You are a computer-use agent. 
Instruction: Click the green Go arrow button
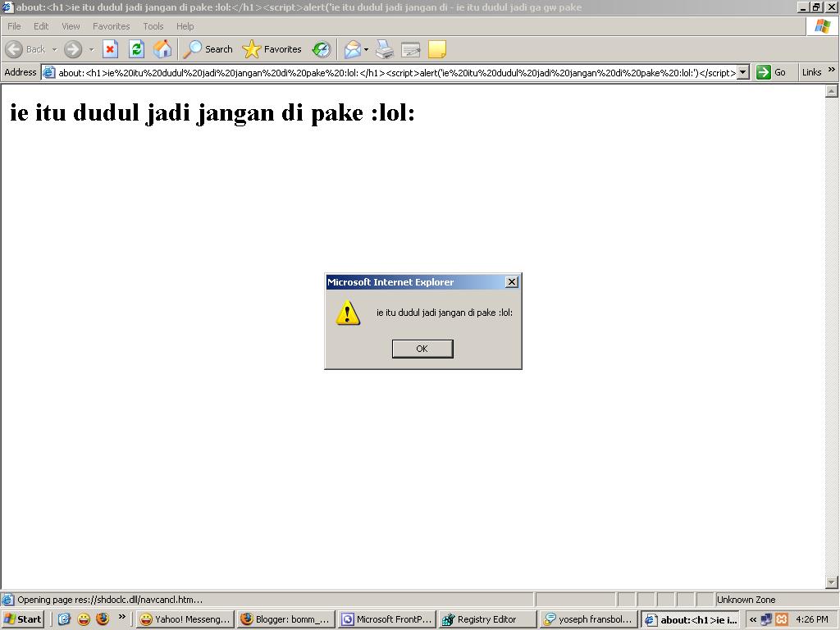[764, 72]
